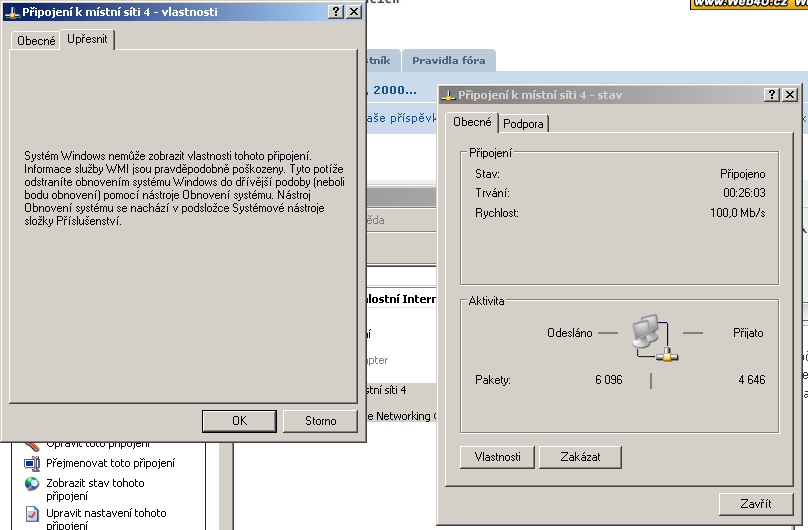Click the help question mark in status window
Viewport: 808px width, 530px height.
[x=772, y=94]
